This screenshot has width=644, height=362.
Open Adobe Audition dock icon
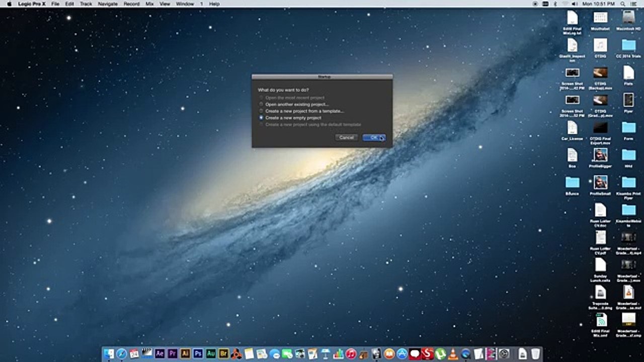tap(211, 354)
